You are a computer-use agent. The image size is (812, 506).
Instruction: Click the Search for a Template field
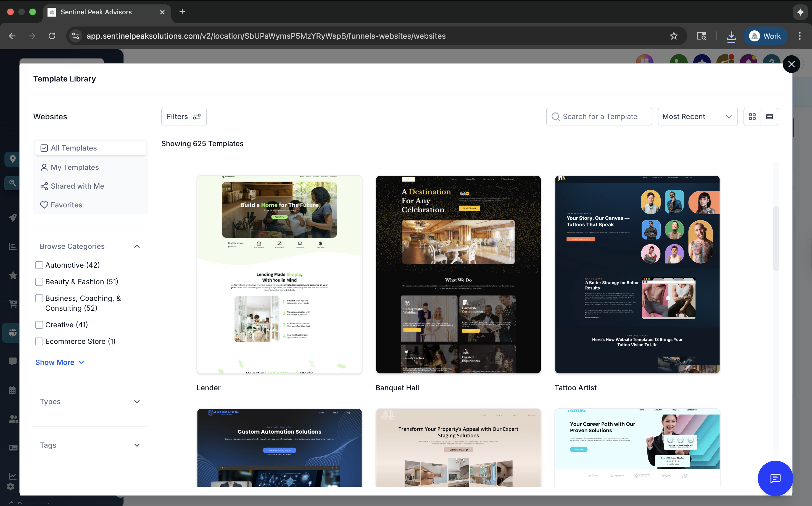[x=599, y=117]
